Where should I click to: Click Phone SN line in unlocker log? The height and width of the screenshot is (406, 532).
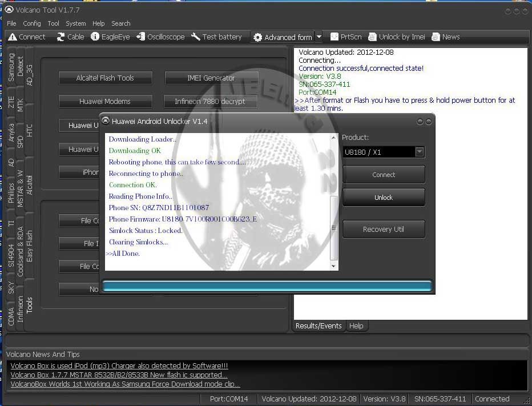159,207
